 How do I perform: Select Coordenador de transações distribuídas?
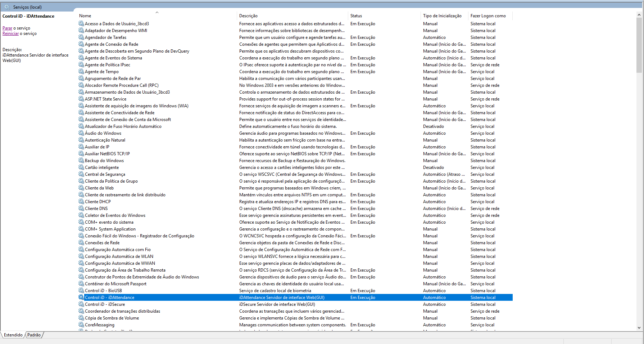pyautogui.click(x=295, y=311)
